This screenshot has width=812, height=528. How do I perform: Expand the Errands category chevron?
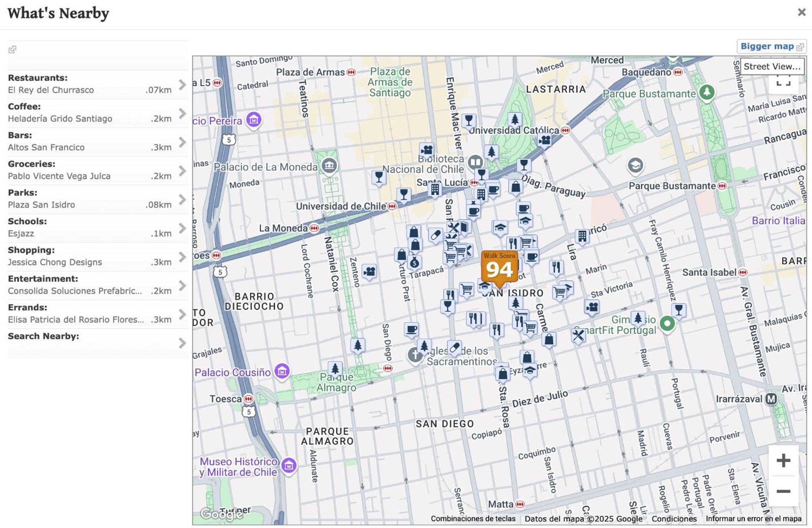pyautogui.click(x=182, y=314)
